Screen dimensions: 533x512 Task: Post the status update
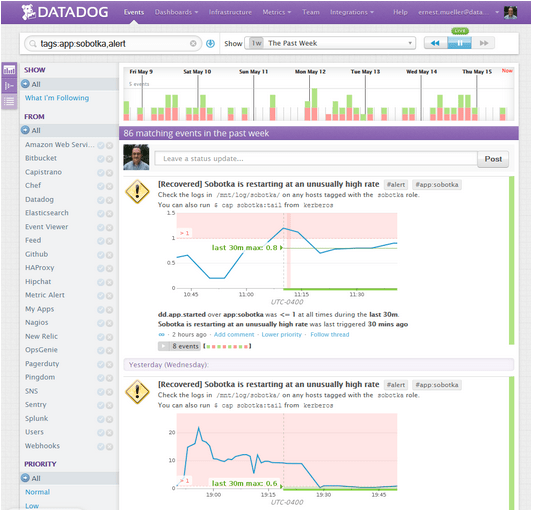(x=493, y=159)
